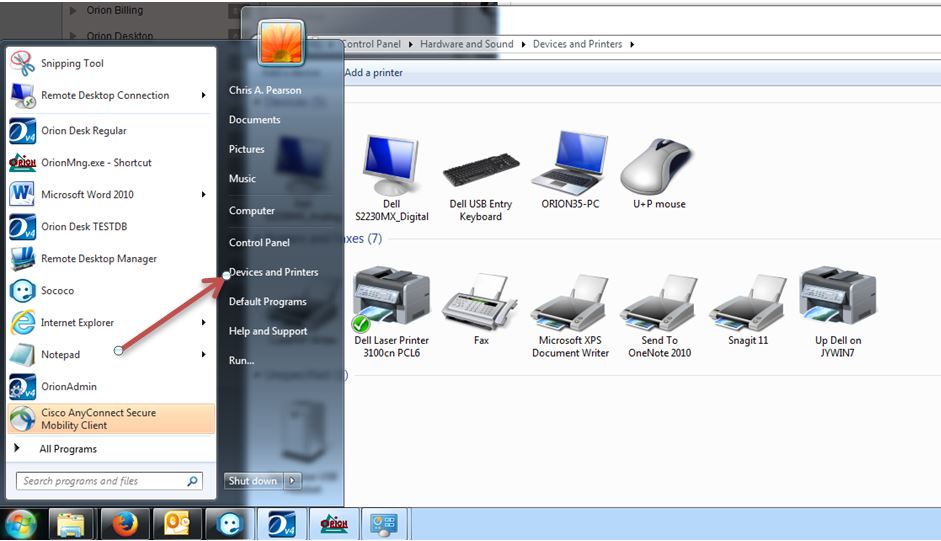Open Outlook from the taskbar
The height and width of the screenshot is (541, 941).
176,524
